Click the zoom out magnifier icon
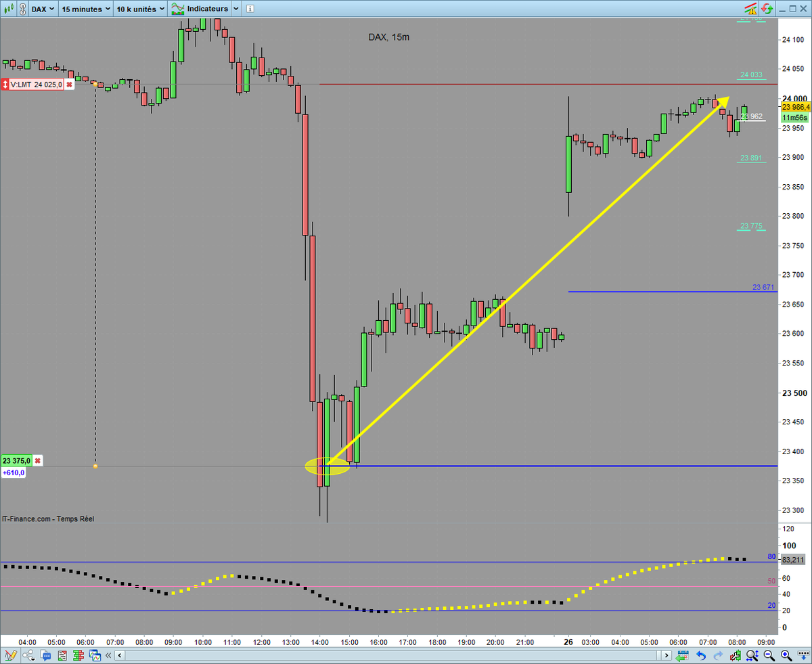 point(769,655)
